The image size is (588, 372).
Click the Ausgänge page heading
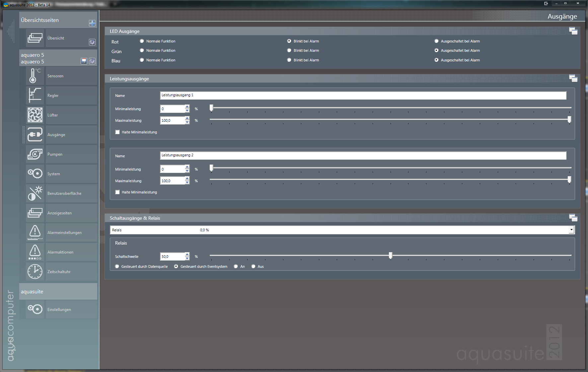(562, 16)
